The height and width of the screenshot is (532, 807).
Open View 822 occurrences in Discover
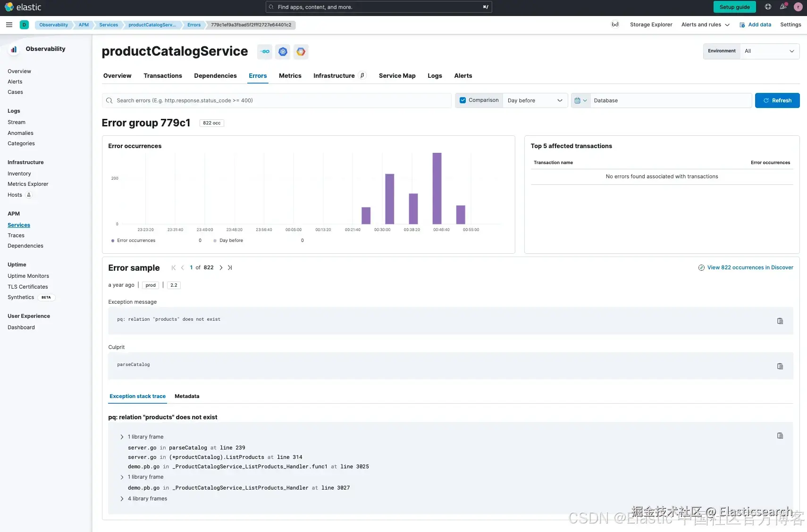pyautogui.click(x=746, y=267)
